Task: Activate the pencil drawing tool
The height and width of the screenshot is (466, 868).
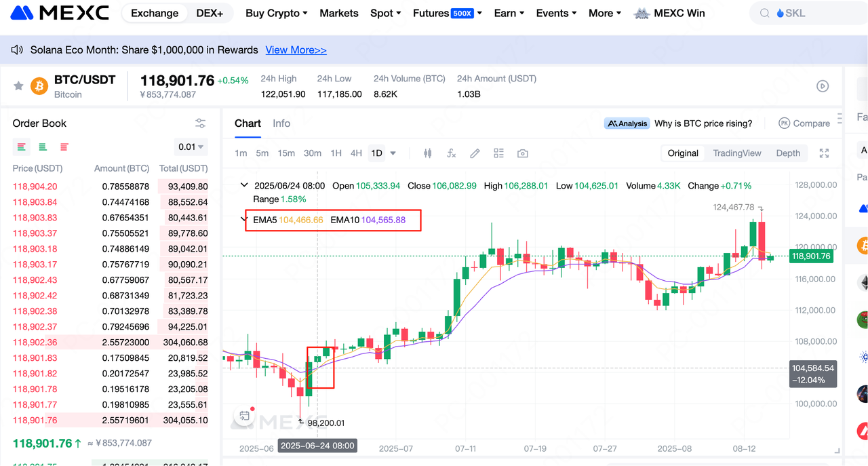Action: [x=475, y=153]
